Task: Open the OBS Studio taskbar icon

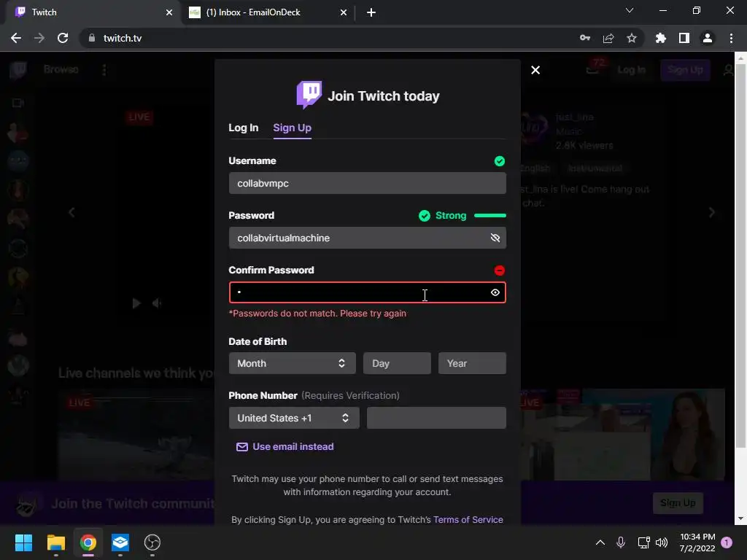Action: pos(152,542)
